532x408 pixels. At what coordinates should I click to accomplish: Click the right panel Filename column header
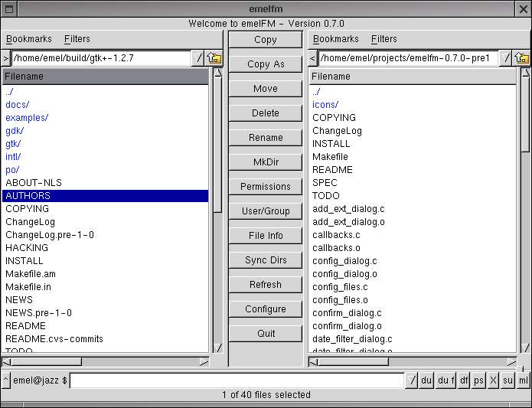(413, 77)
